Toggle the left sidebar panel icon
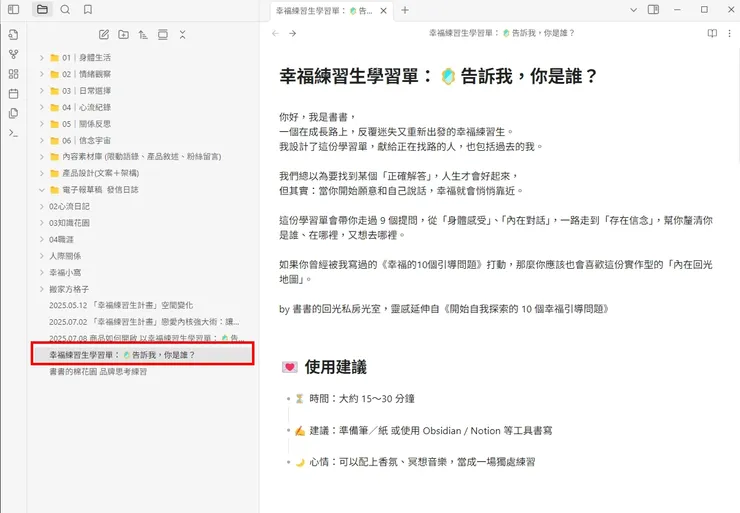The height and width of the screenshot is (513, 740). click(x=14, y=9)
